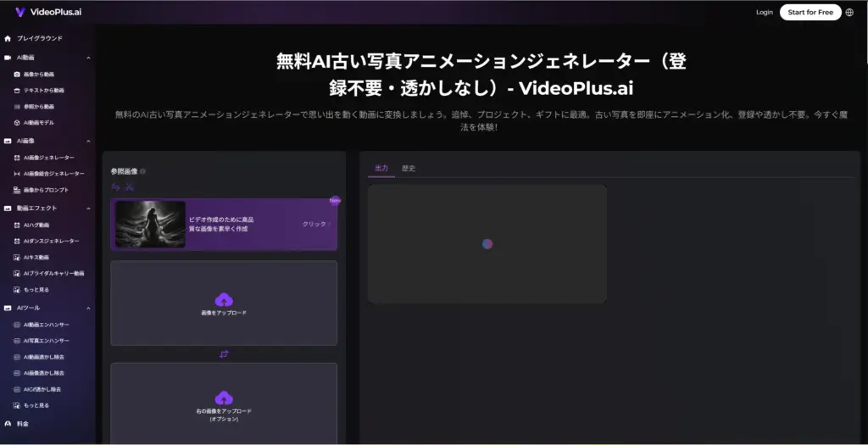
Task: Click the AIダンスジェネレーター label
Action: click(x=51, y=242)
